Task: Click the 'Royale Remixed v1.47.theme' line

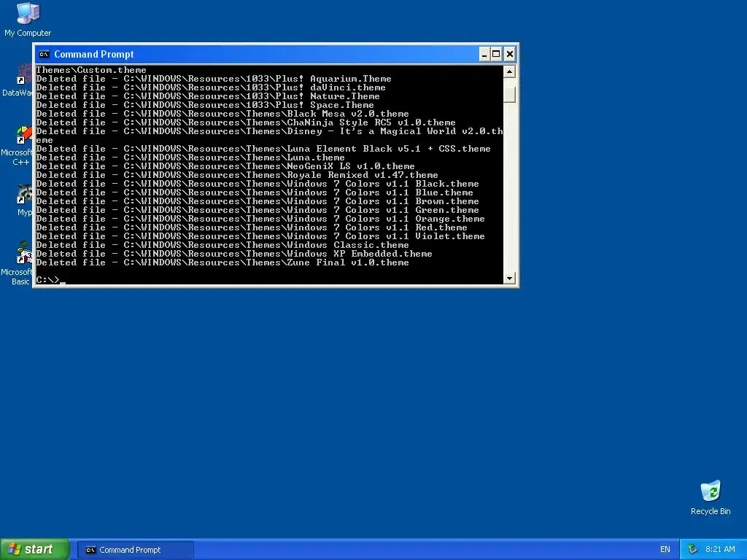Action: click(x=237, y=175)
